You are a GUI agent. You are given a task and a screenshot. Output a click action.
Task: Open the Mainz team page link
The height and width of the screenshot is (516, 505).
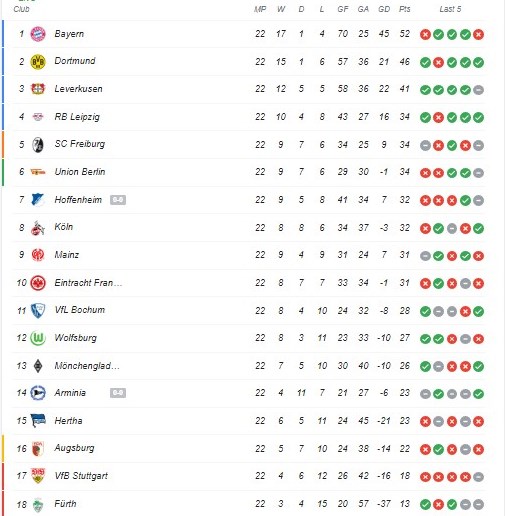[67, 255]
